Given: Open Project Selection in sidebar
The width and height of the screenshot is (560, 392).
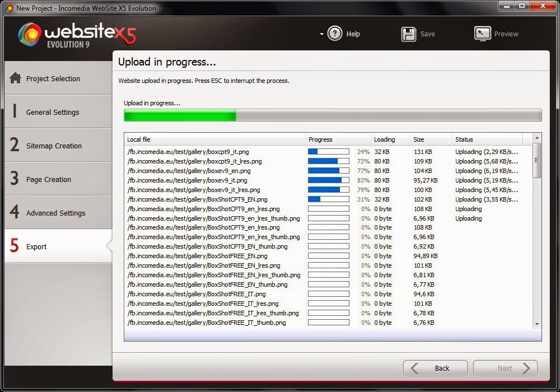Looking at the screenshot, I should [x=58, y=78].
